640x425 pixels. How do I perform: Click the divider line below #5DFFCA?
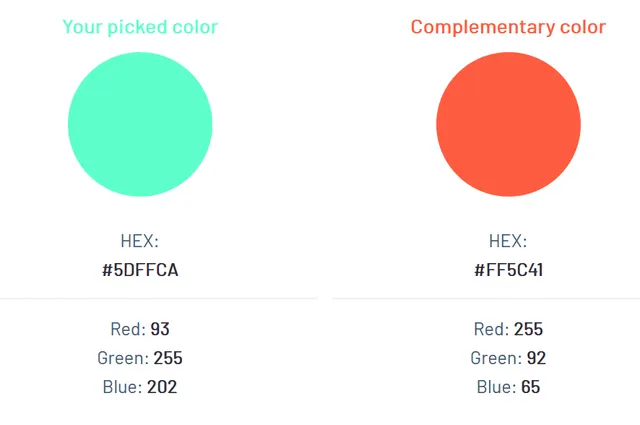point(158,298)
